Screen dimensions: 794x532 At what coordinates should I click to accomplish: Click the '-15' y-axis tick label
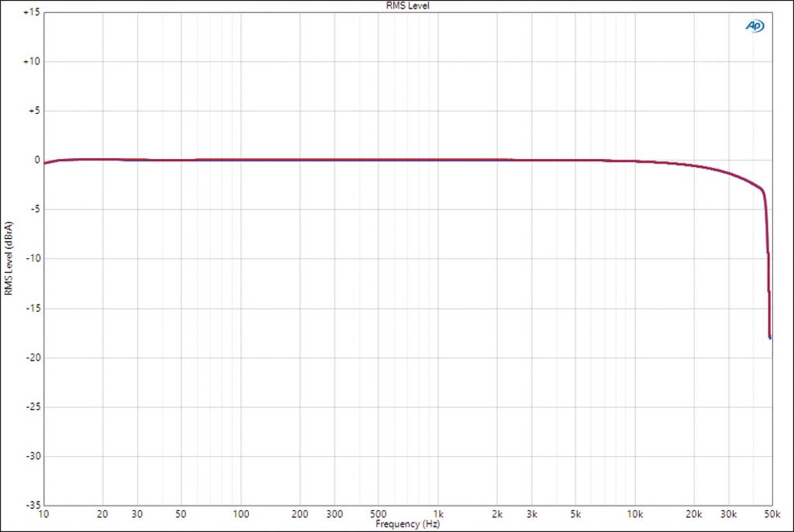click(x=33, y=308)
